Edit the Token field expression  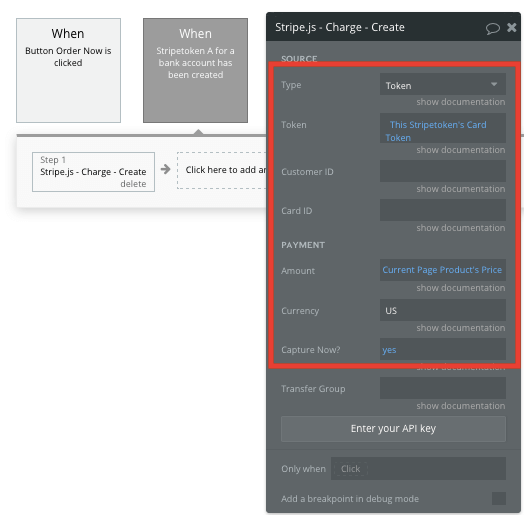click(x=442, y=128)
